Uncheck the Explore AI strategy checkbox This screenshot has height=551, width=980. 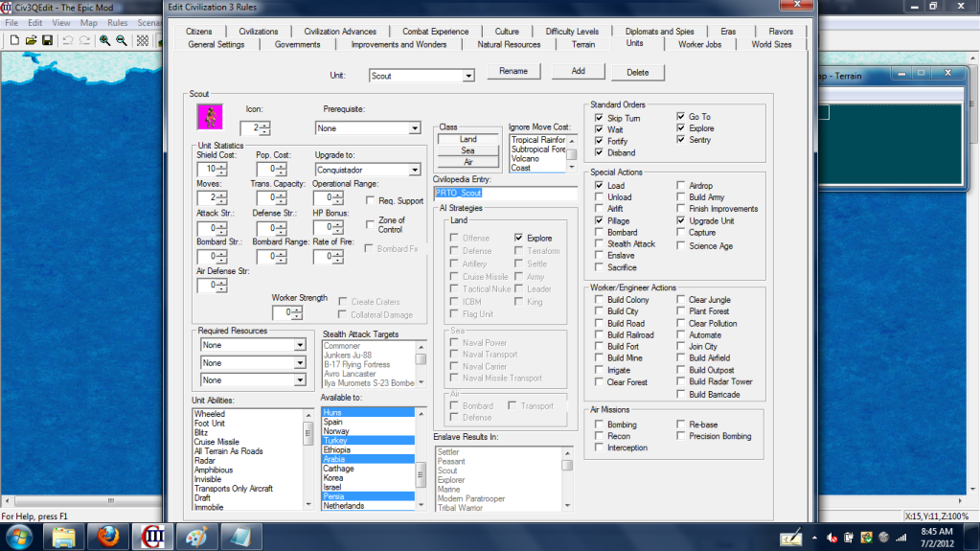coord(518,238)
